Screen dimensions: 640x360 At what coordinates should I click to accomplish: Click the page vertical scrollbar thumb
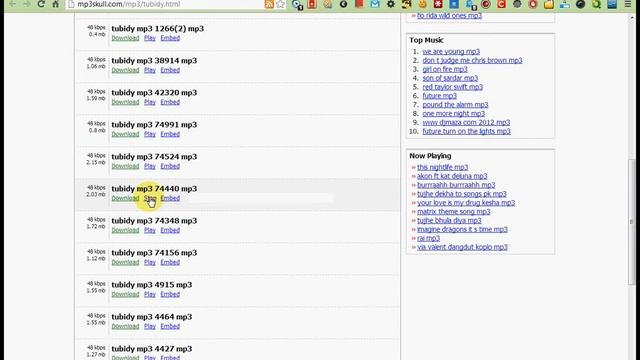[631, 222]
